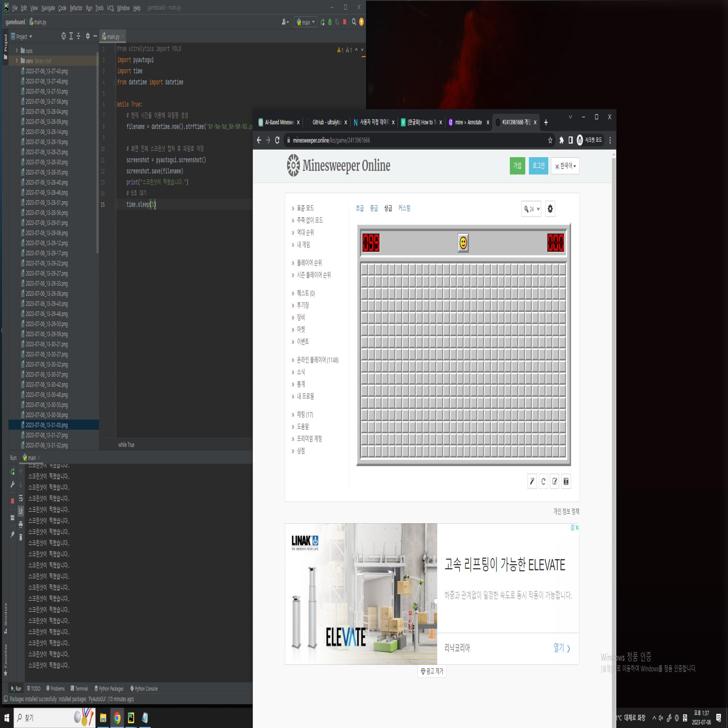728x728 pixels.
Task: Click the pin tab icon in the Run panel
Action: (x=12, y=534)
